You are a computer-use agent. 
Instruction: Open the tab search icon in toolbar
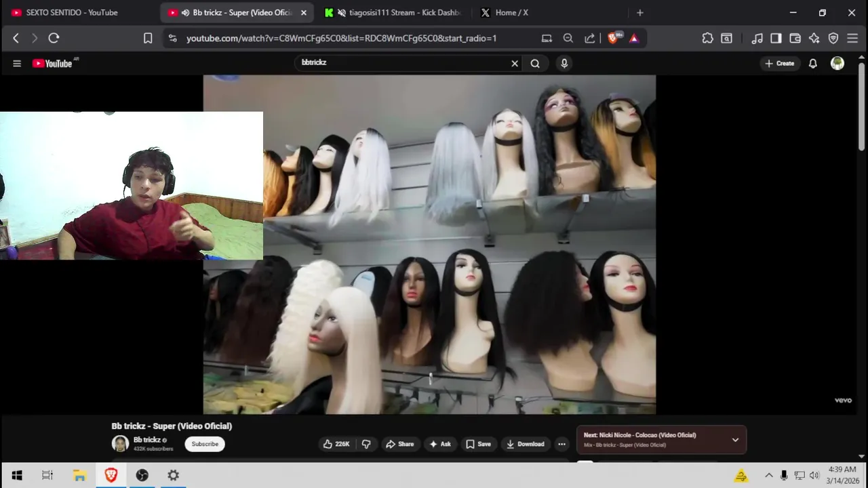click(x=726, y=39)
